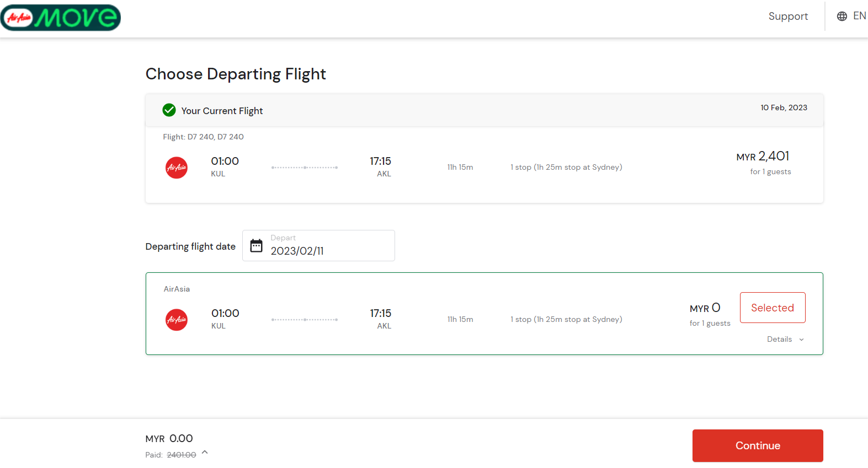
Task: Click the AirAsia Move logo
Action: click(61, 18)
